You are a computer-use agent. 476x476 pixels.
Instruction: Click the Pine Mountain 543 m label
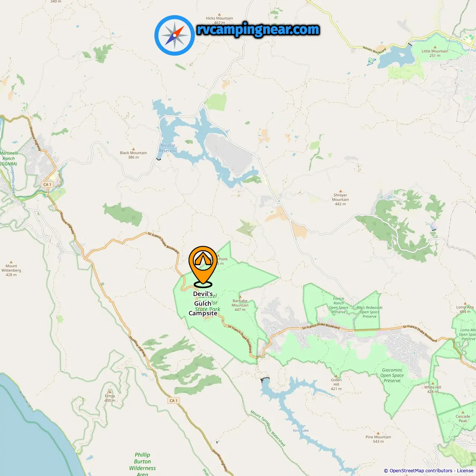click(378, 439)
